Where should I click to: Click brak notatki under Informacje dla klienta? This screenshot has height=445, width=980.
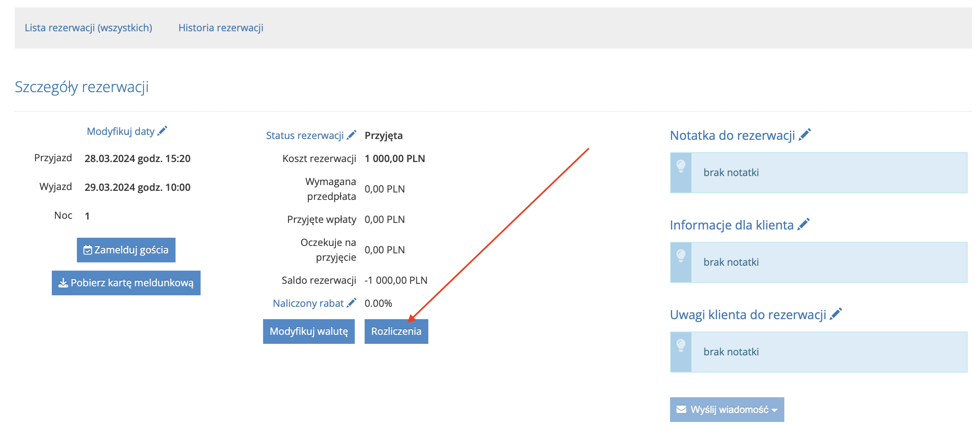tap(731, 262)
